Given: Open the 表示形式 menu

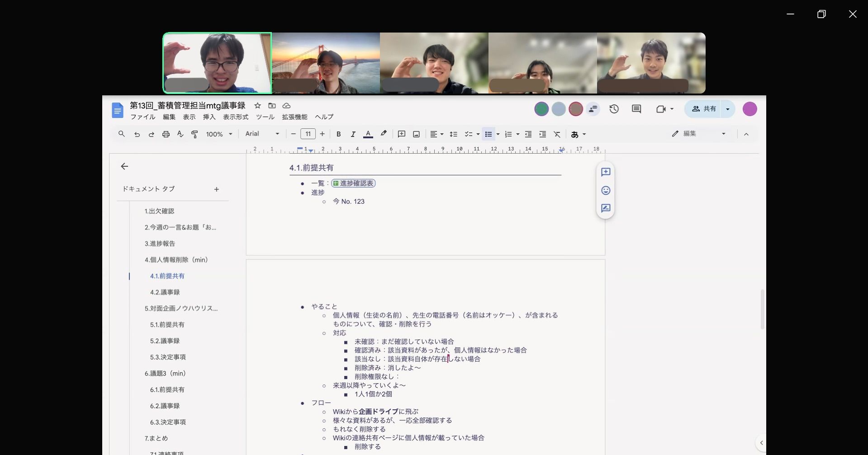Looking at the screenshot, I should pyautogui.click(x=235, y=117).
